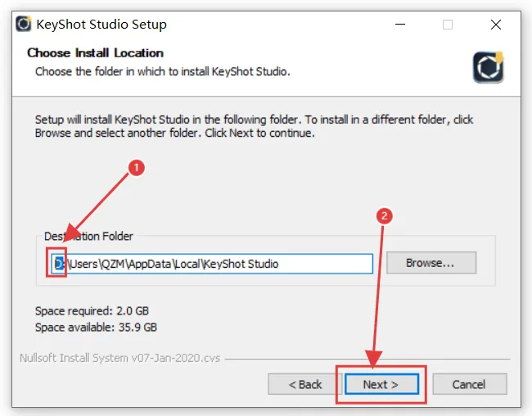Click the 'Space available: 35.9 GB' text

point(96,328)
